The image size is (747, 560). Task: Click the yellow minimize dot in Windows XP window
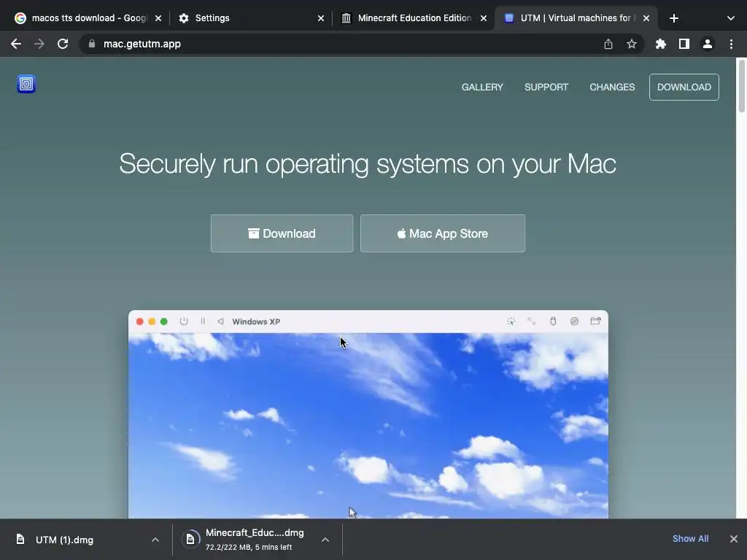click(152, 322)
